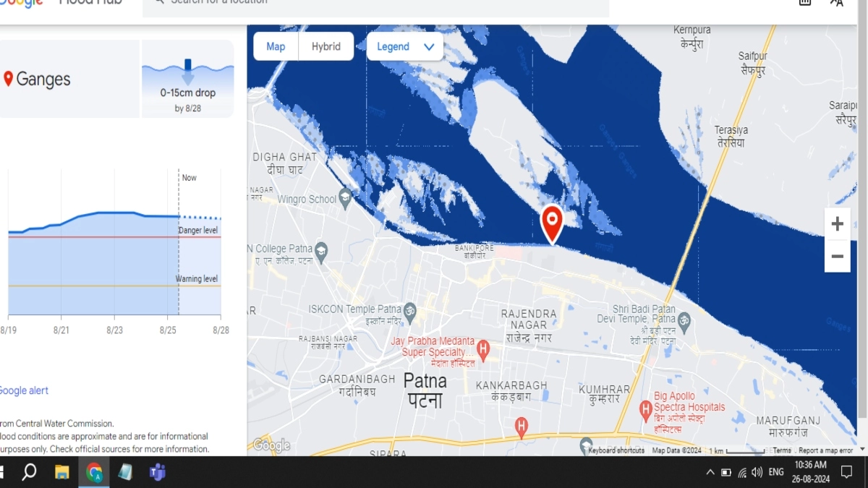Open the 0-15cm drop forecast card

(x=188, y=79)
